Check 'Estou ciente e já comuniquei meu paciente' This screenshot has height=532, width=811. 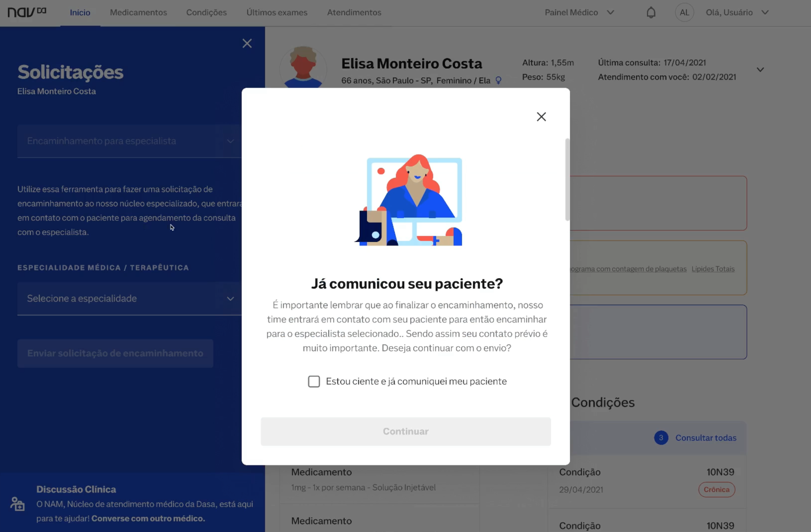(x=314, y=381)
